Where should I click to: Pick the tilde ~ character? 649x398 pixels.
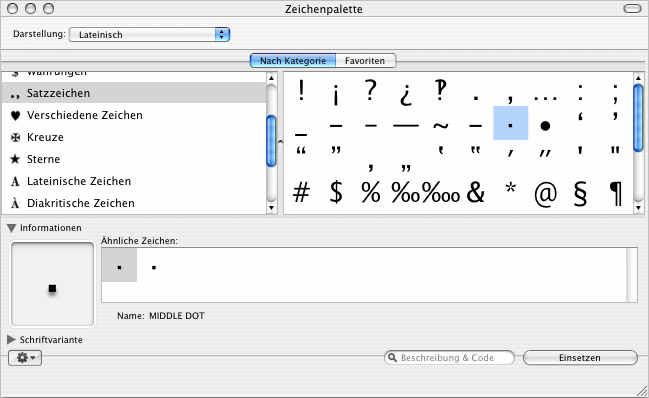441,125
